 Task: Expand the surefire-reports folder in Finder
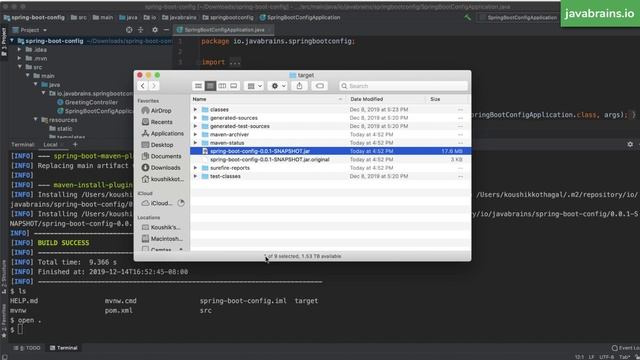point(195,168)
